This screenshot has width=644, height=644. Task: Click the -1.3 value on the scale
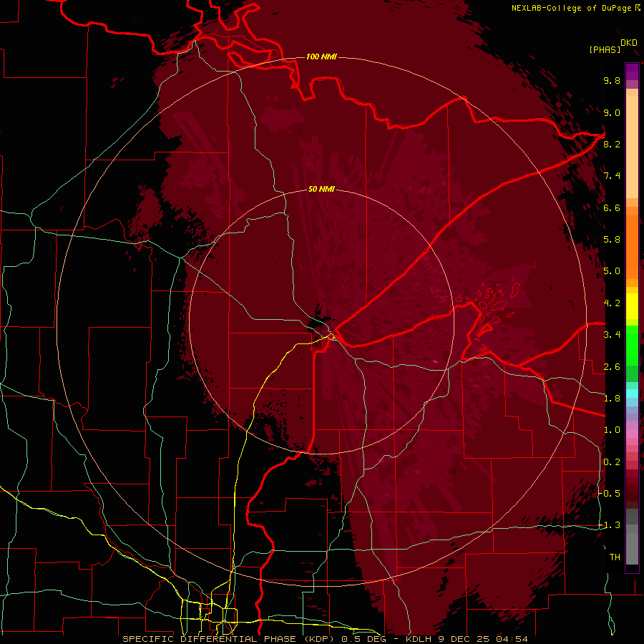pyautogui.click(x=610, y=525)
